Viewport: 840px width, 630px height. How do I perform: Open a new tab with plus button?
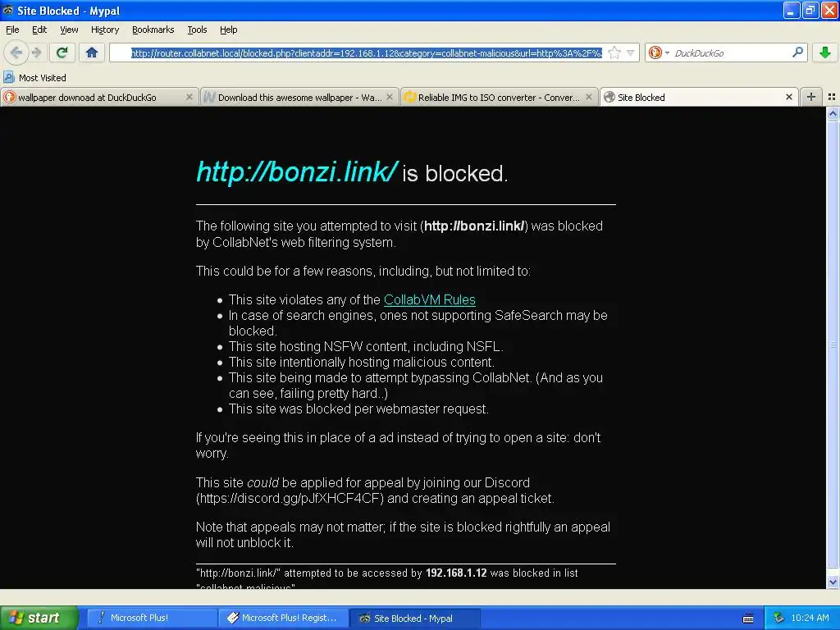(x=811, y=97)
